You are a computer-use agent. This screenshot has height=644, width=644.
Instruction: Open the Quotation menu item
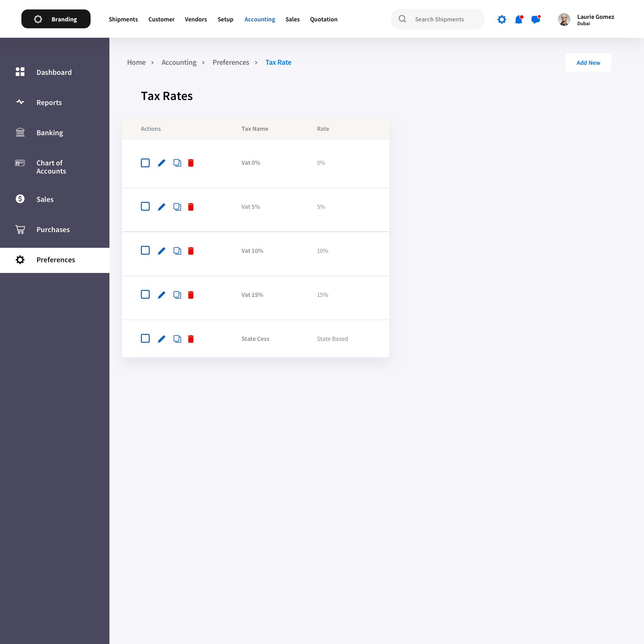[323, 19]
